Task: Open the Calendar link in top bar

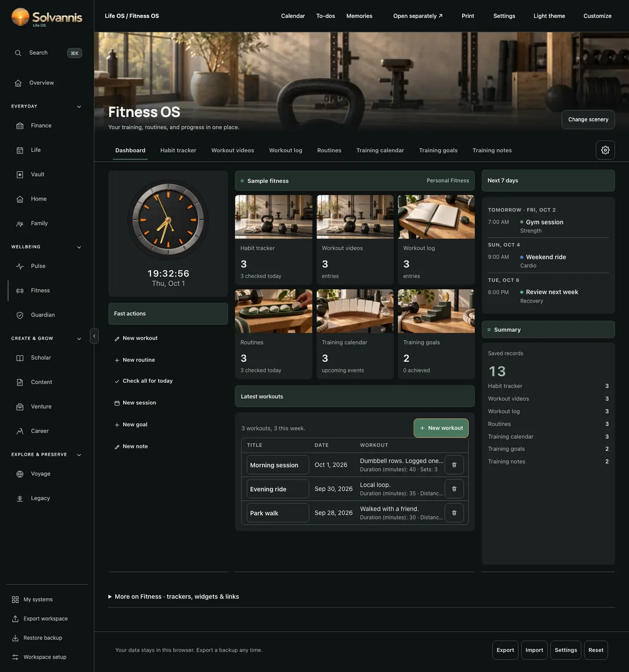Action: pyautogui.click(x=293, y=16)
